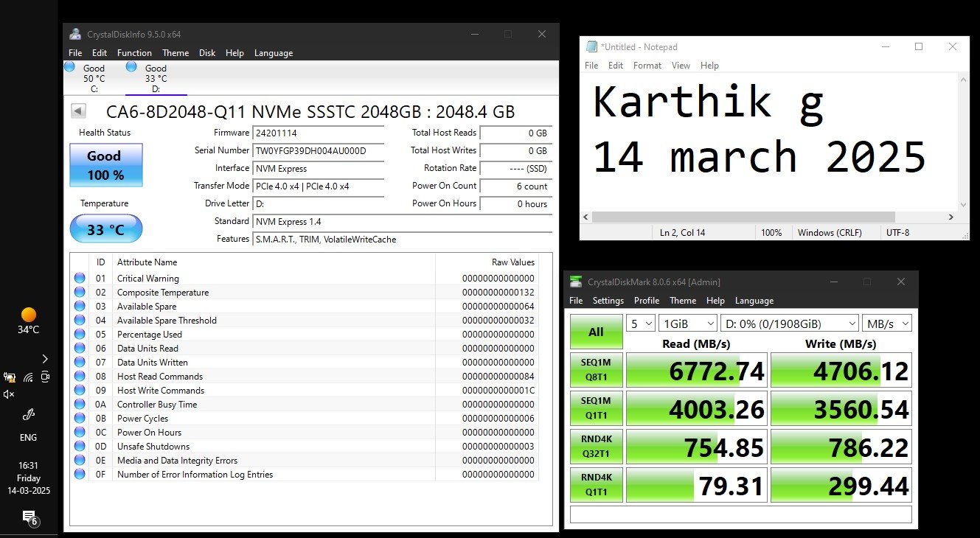The width and height of the screenshot is (980, 538).
Task: Open the MB/s unit dropdown
Action: [887, 323]
